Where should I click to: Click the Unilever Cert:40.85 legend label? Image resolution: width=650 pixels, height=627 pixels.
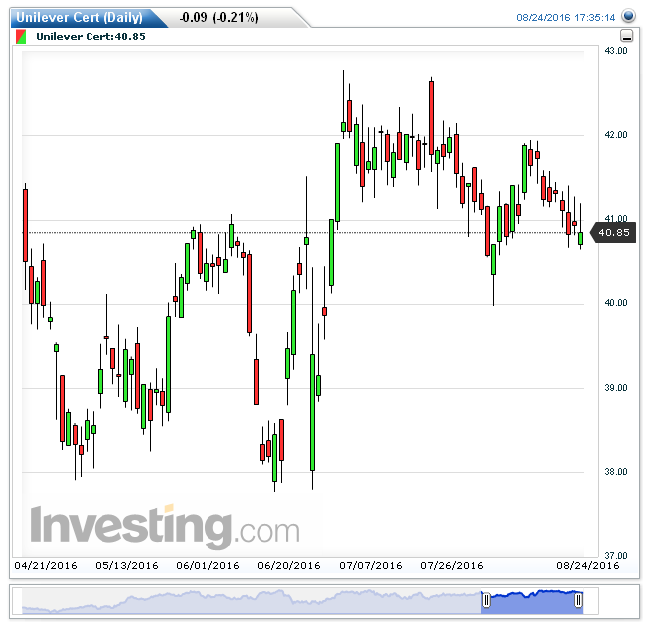(x=91, y=36)
